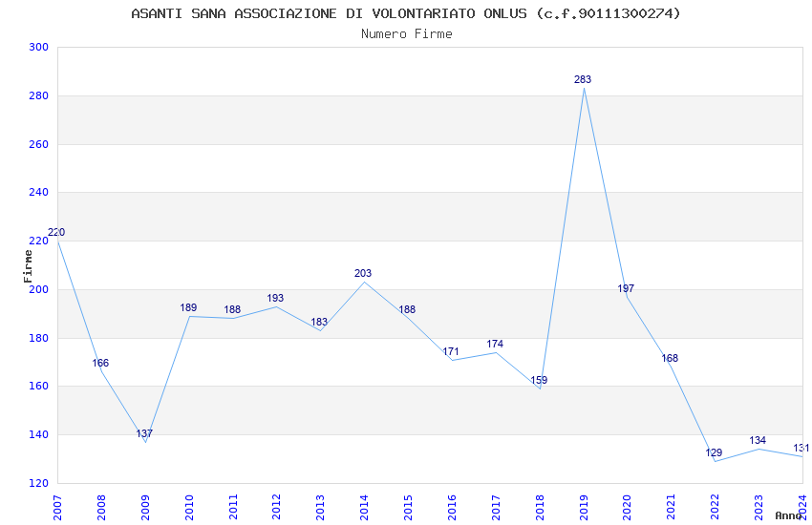Viewport: 812px width, 525px height.
Task: Select data label 174 for 2017
Action: tap(495, 344)
